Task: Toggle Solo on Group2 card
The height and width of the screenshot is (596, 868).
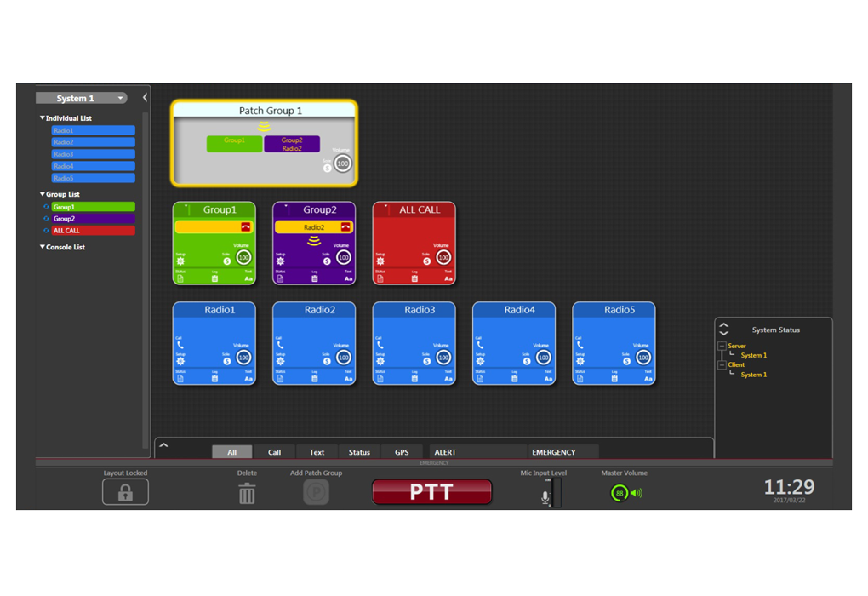Action: pos(327,261)
